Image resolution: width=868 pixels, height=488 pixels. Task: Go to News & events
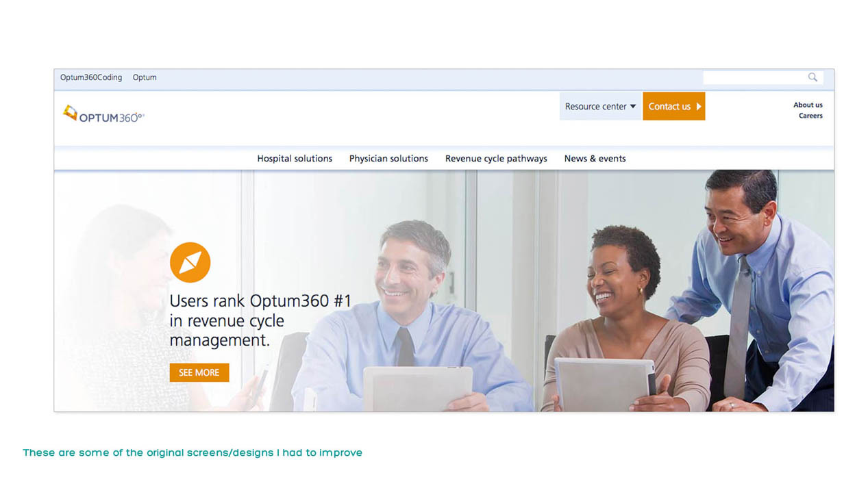click(x=595, y=159)
